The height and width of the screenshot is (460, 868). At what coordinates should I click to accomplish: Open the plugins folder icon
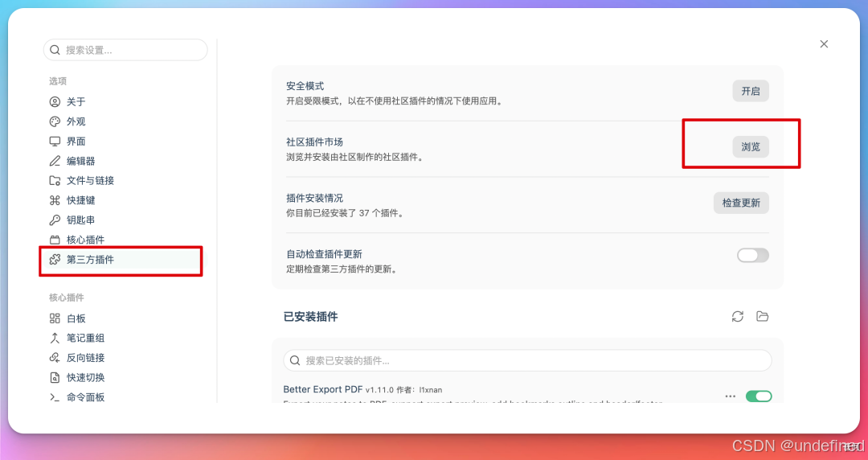(762, 317)
